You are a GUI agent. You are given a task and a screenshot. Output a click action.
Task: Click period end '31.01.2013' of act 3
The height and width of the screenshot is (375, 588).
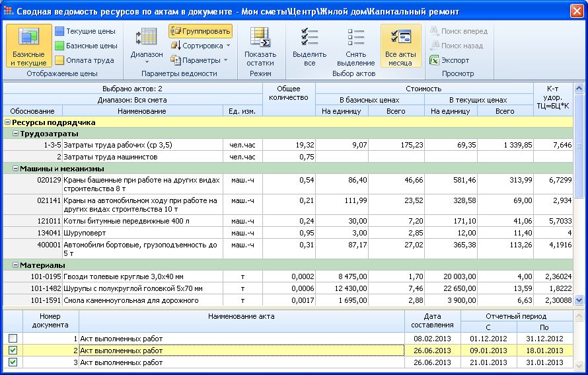coord(544,362)
